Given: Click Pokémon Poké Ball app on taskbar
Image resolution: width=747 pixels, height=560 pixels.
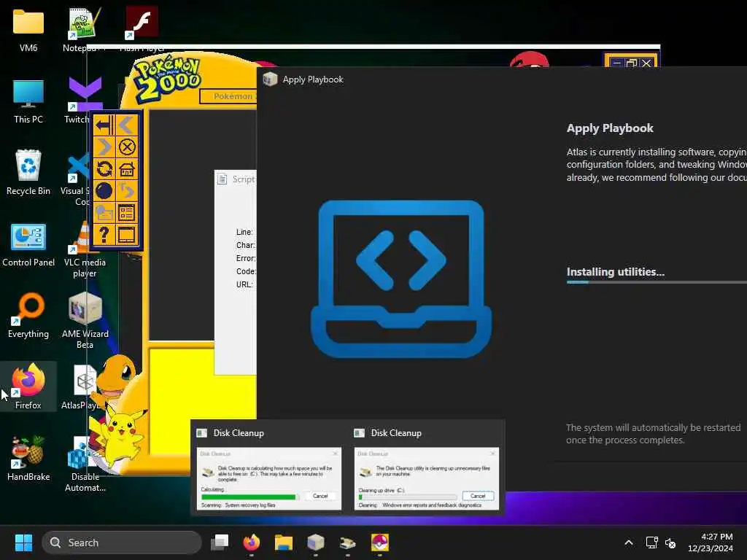Looking at the screenshot, I should click(379, 542).
